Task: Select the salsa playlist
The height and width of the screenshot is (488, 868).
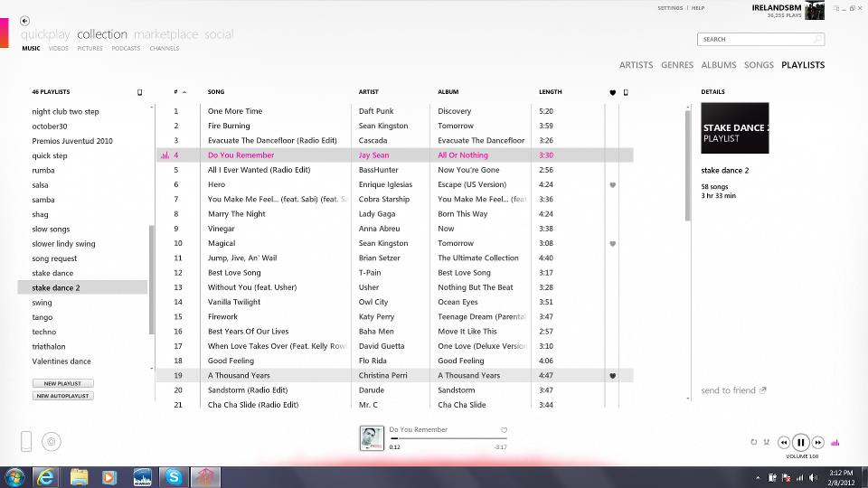Action: pos(40,184)
